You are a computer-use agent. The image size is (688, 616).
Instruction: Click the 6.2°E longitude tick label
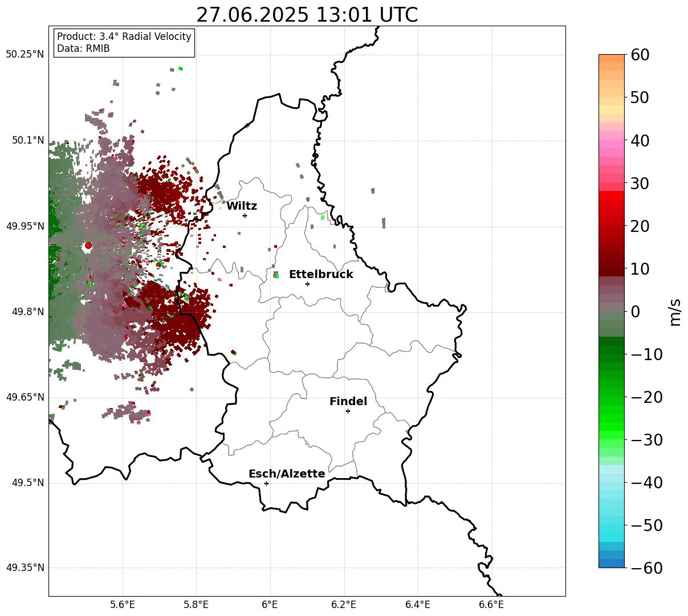(x=344, y=605)
